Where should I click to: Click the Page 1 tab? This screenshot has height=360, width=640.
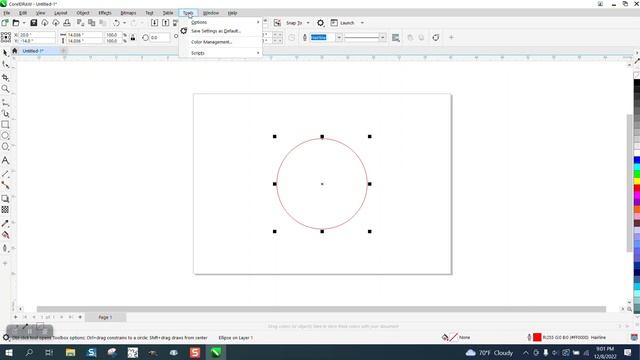(105, 317)
